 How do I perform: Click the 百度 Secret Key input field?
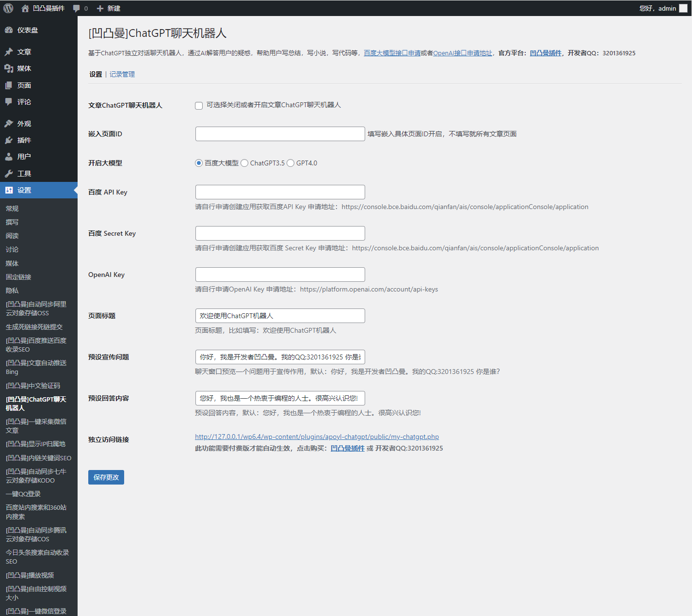pyautogui.click(x=280, y=233)
